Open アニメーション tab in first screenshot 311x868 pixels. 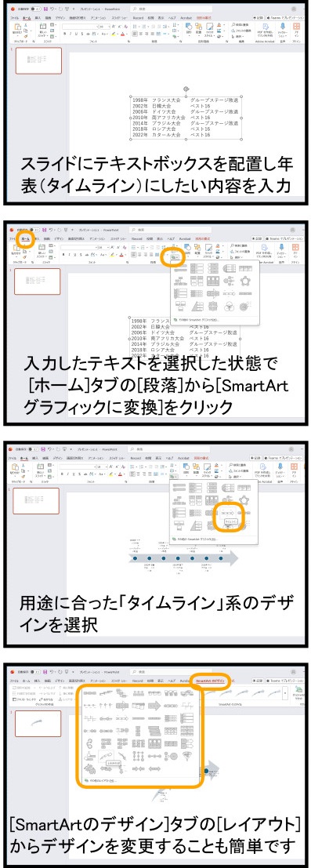[99, 18]
